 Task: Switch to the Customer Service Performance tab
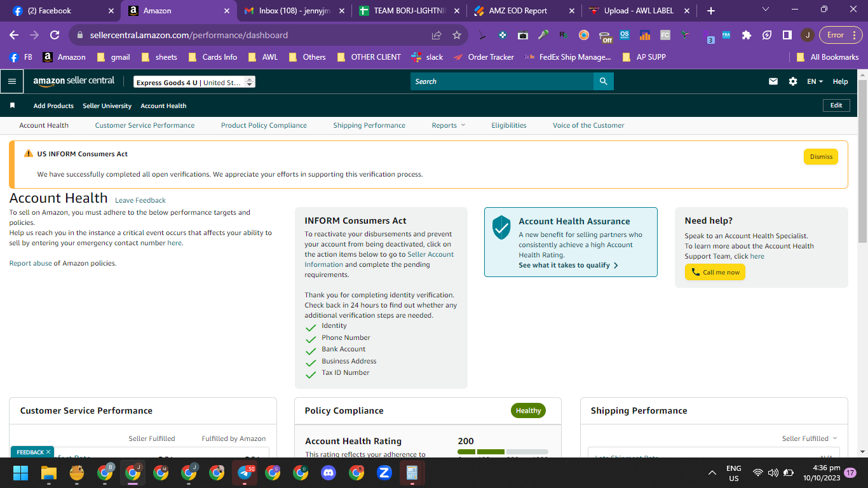click(145, 125)
